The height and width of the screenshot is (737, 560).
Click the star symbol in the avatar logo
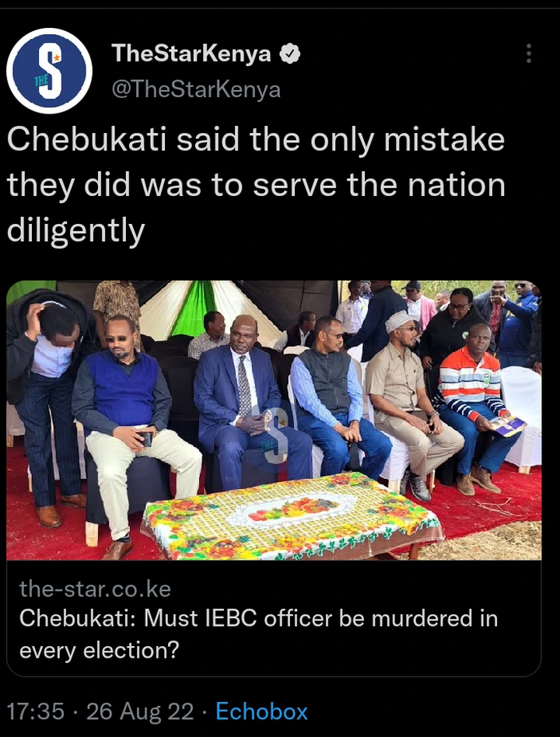pyautogui.click(x=57, y=58)
